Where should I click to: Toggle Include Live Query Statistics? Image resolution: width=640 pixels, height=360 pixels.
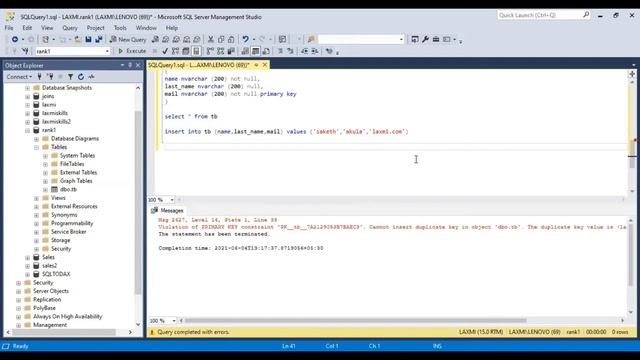[x=220, y=51]
